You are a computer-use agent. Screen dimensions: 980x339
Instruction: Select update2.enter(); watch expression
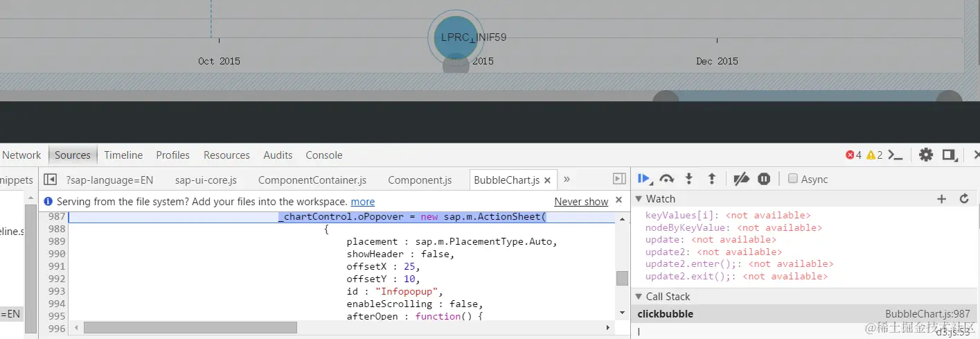[x=739, y=264]
